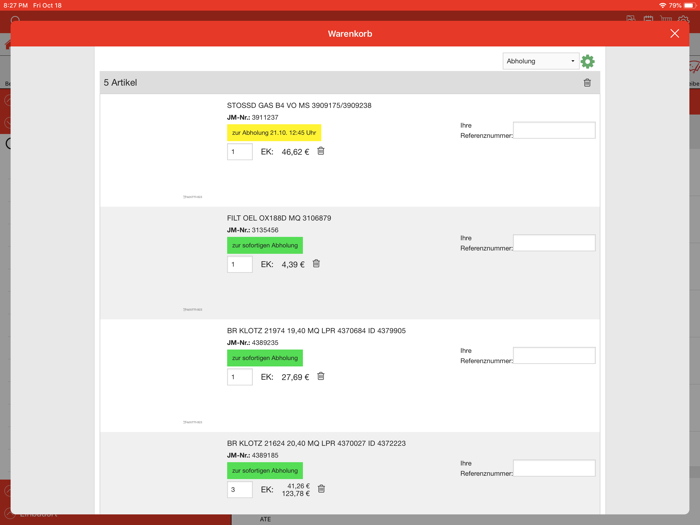Tap the clock showing 8:27 PM
This screenshot has height=525, width=700.
click(x=16, y=5)
